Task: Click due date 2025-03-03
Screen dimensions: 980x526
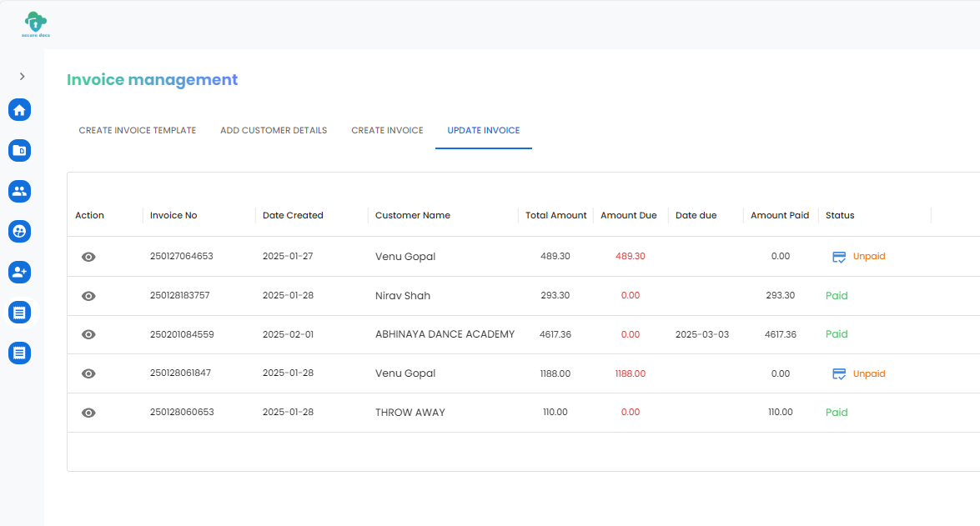Action: pos(702,335)
